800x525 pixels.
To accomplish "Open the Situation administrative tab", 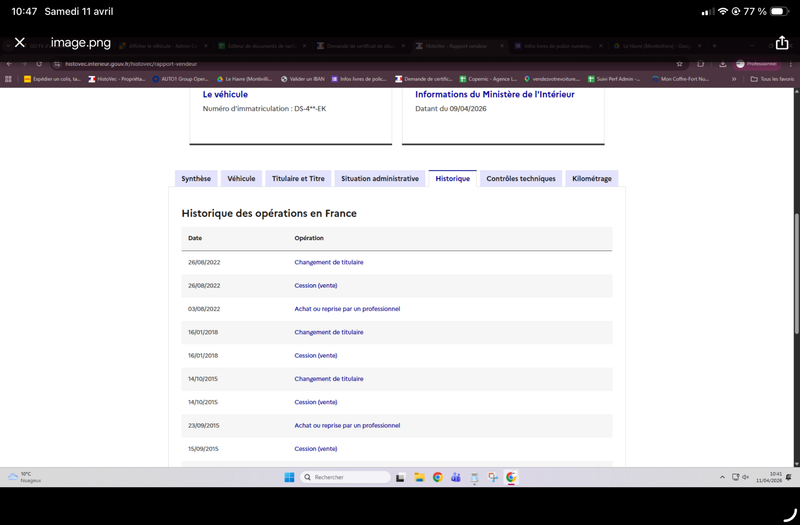I will 380,179.
